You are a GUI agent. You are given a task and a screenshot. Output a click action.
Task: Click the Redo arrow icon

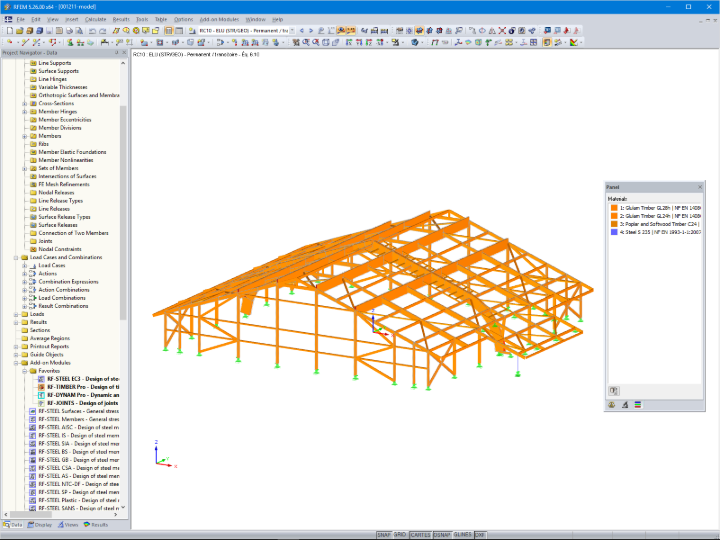pyautogui.click(x=102, y=31)
